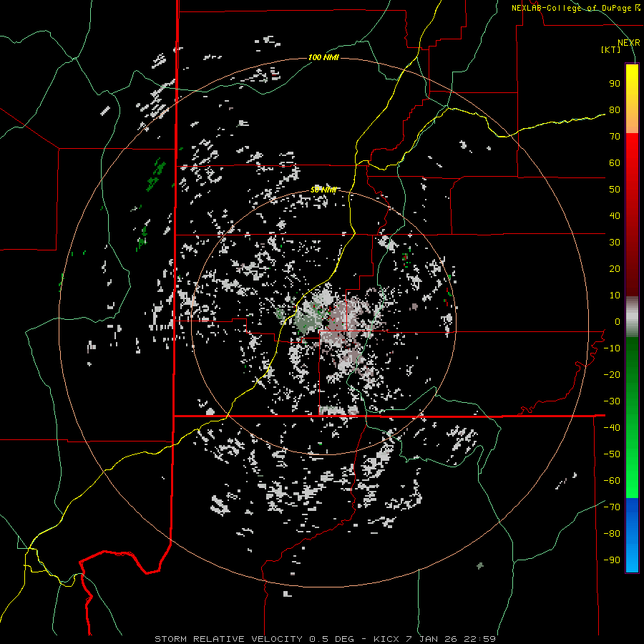Click the -80 value on the velocity scale
Viewport: 644px width, 644px height.
(x=612, y=534)
